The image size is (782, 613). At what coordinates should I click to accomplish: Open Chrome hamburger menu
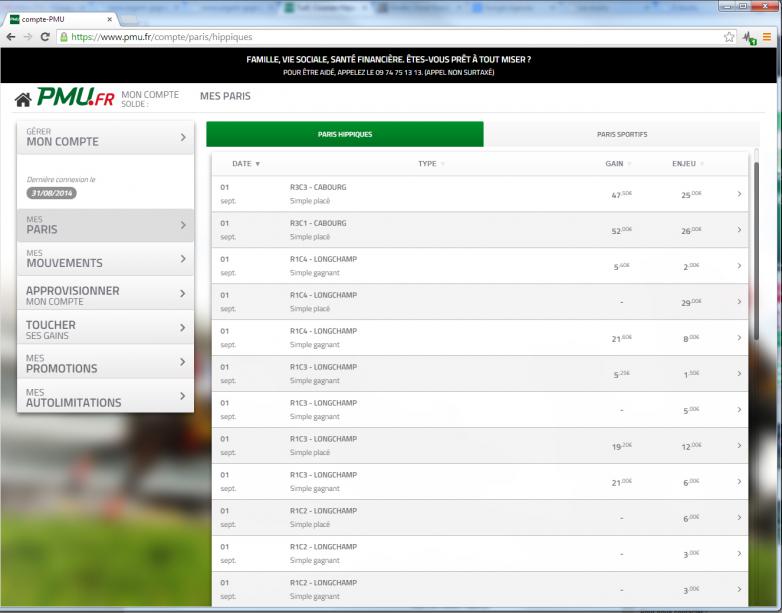767,37
